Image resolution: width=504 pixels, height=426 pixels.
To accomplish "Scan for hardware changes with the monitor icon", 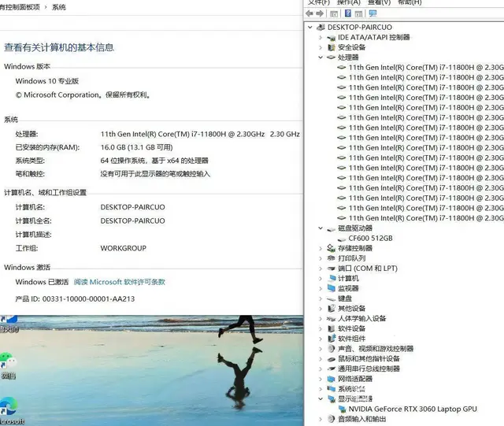I will (372, 13).
